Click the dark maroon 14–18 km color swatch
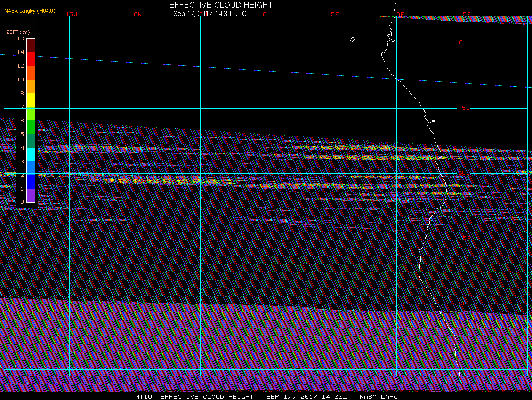 click(31, 46)
